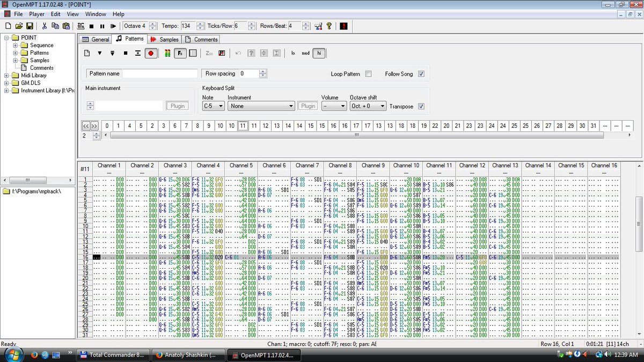Click play pattern from cursor triangle icon
The width and height of the screenshot is (644, 362).
click(100, 53)
